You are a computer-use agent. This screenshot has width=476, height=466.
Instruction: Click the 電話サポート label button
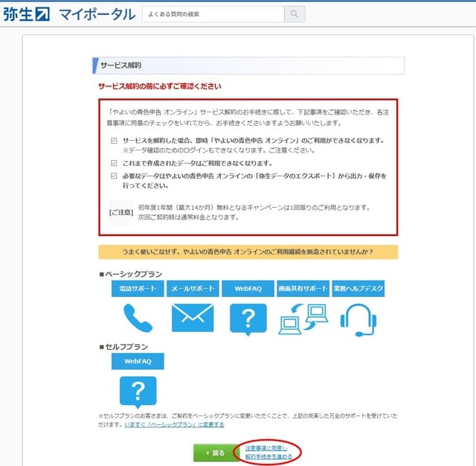point(138,288)
